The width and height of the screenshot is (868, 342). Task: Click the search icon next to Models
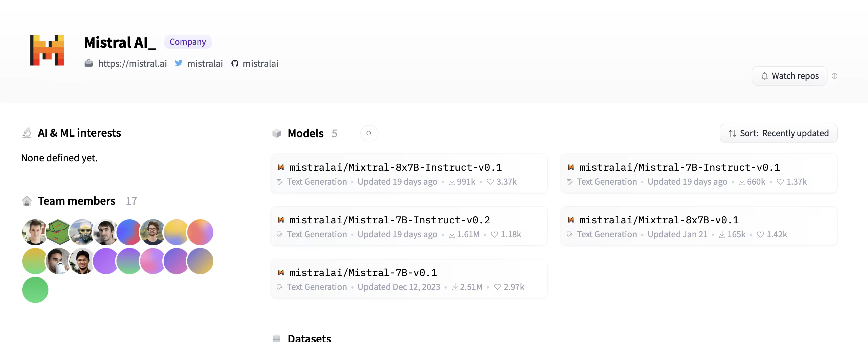point(369,133)
